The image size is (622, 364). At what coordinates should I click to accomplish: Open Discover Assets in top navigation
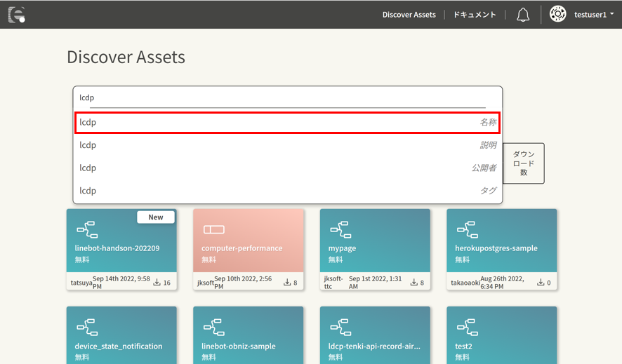coord(409,15)
